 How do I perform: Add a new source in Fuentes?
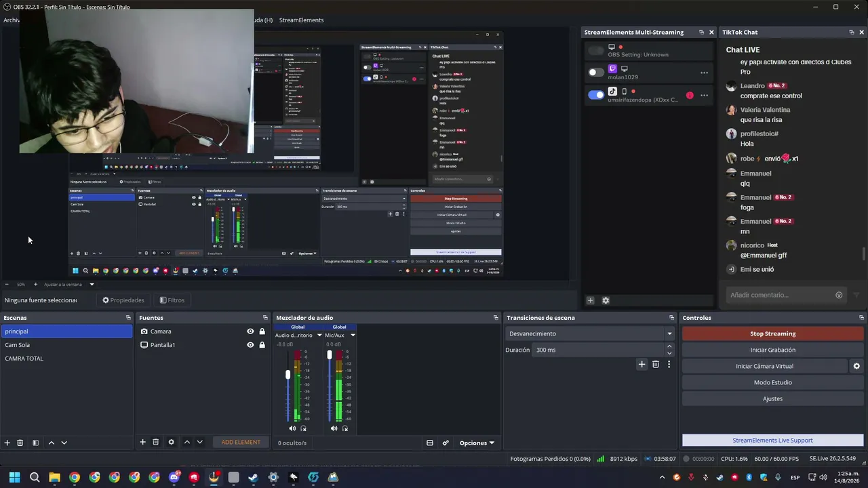[x=142, y=442]
